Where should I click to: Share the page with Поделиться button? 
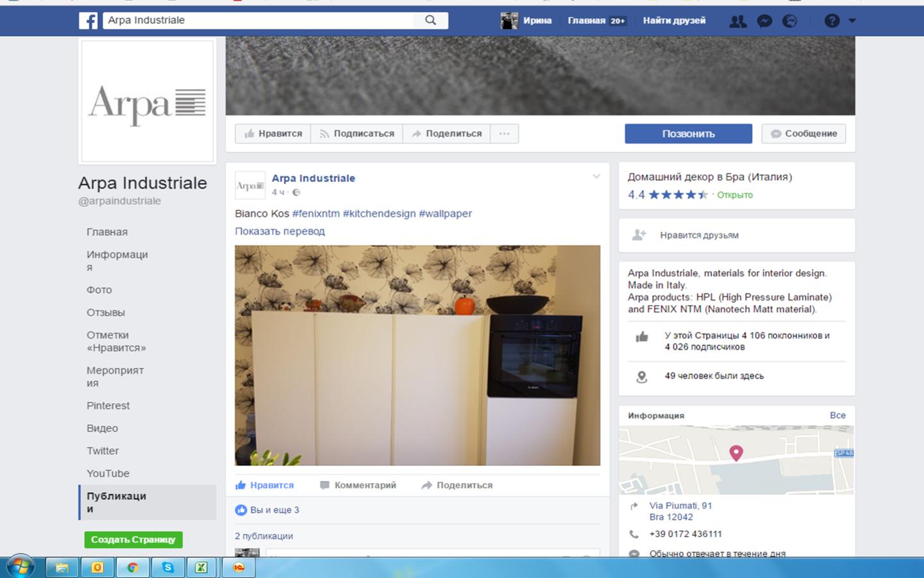(446, 133)
